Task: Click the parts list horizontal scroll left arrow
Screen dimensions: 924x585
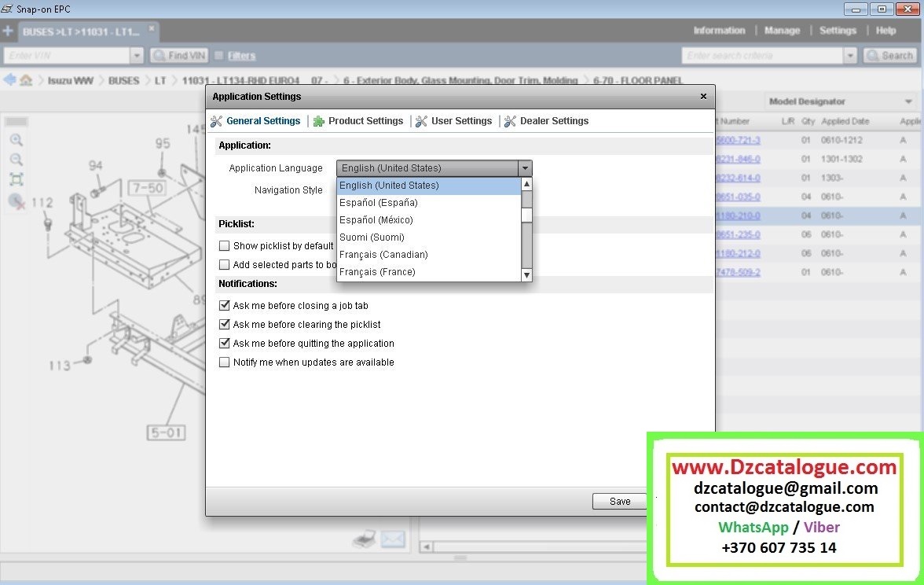Action: pos(426,547)
